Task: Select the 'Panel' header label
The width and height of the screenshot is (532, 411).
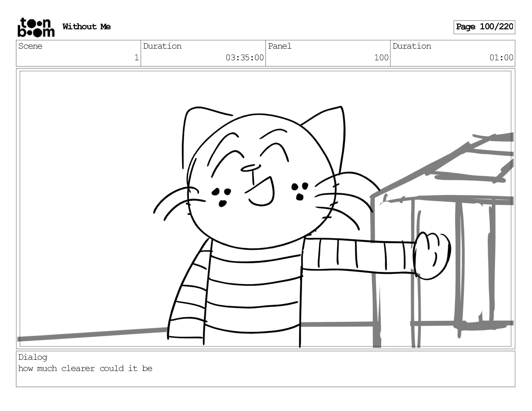Action: 280,46
